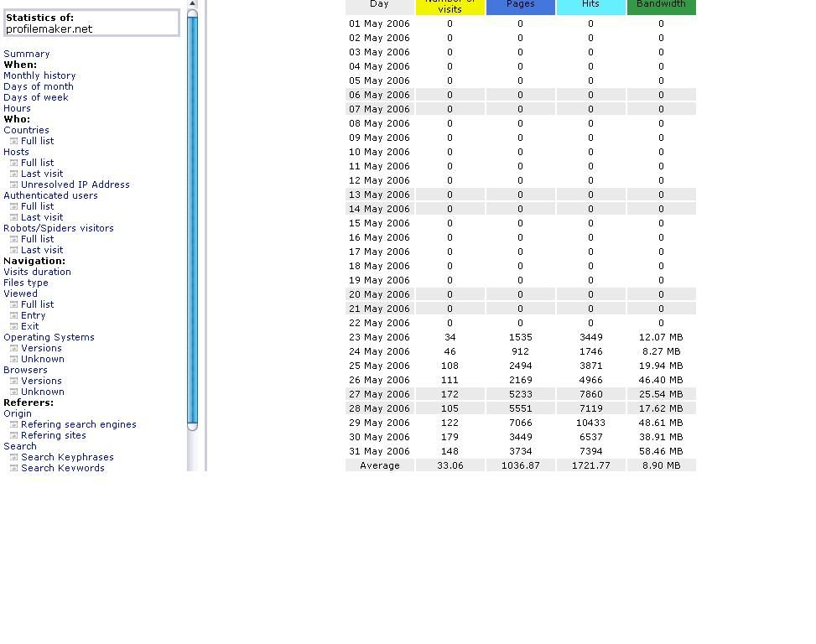Click icon beside Exit pages link
Viewport: 816px width, 644px height.
[14, 327]
